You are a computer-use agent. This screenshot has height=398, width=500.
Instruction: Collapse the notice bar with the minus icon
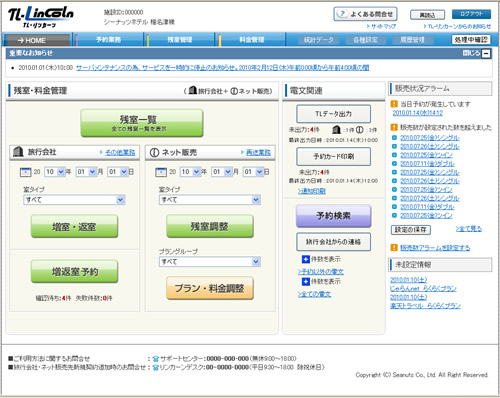(486, 53)
